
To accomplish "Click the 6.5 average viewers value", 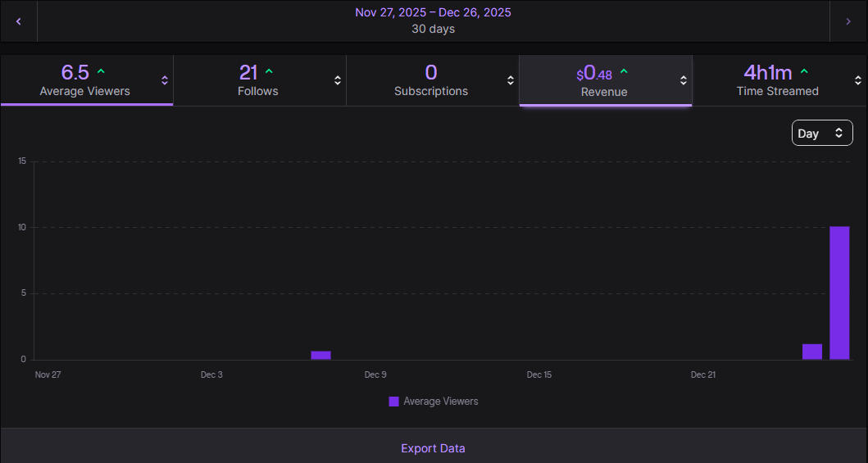I will (x=75, y=72).
